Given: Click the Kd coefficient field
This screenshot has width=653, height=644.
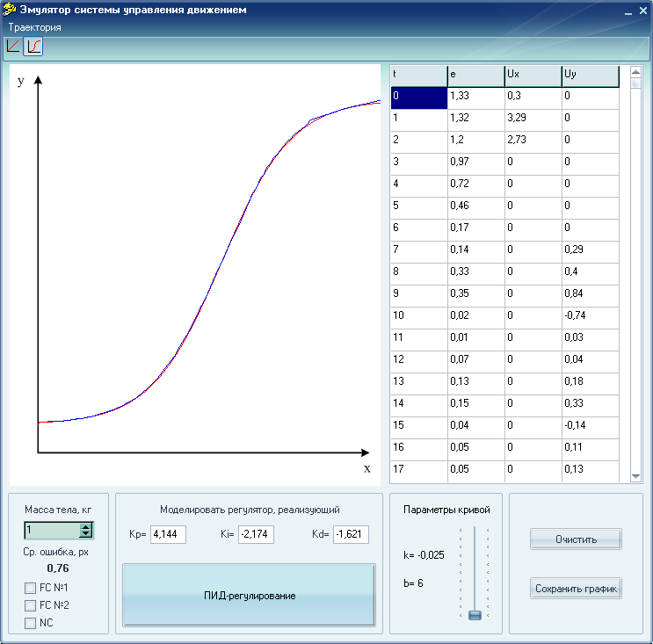Looking at the screenshot, I should click(x=351, y=534).
